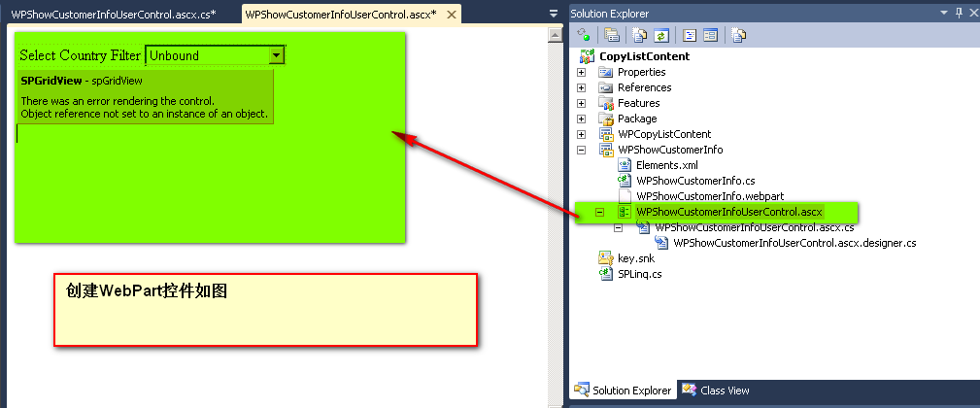
Task: Select the CopyListContent project icon
Action: 587,56
